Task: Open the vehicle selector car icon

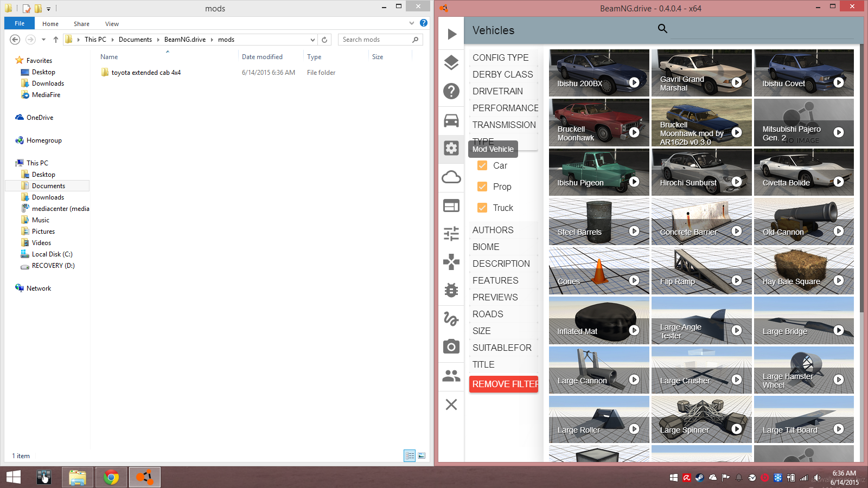Action: click(451, 120)
